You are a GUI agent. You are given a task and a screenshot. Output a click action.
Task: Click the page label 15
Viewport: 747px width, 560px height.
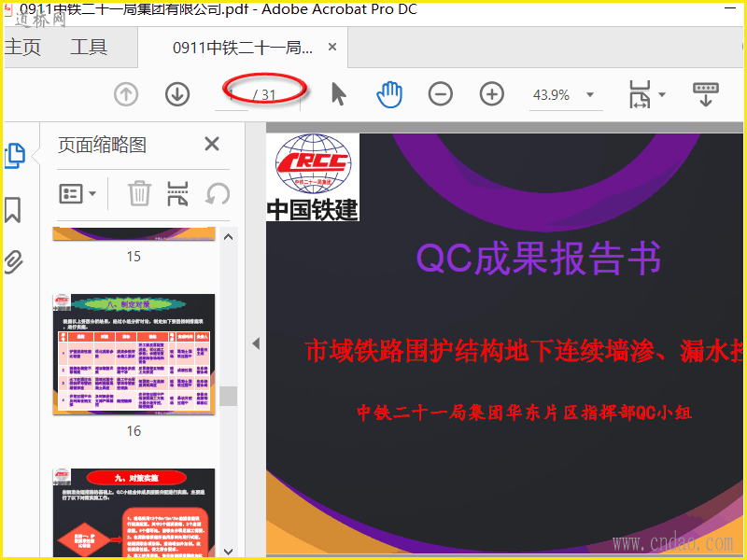point(134,257)
